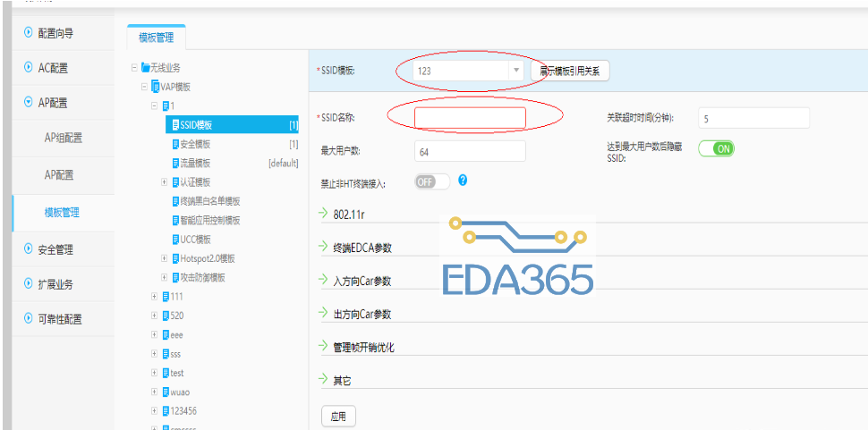This screenshot has height=430, width=868.
Task: Click the document icon of 安全模板
Action: tap(175, 145)
